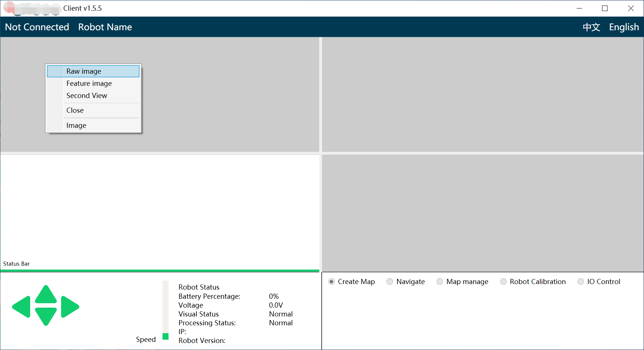
Task: Click the Robot Name header label
Action: pyautogui.click(x=105, y=27)
